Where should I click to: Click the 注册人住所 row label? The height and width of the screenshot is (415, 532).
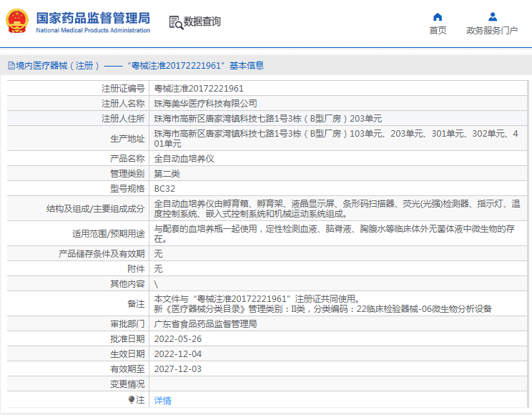[x=123, y=119]
